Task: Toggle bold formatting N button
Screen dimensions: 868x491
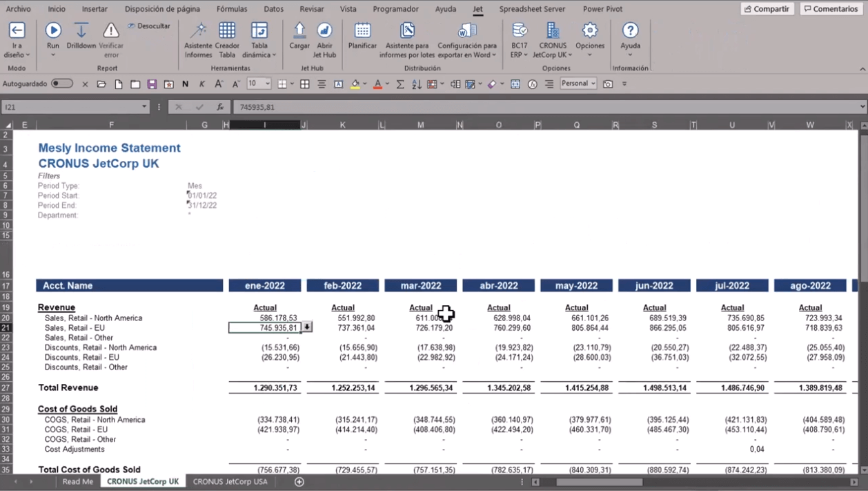Action: [185, 84]
